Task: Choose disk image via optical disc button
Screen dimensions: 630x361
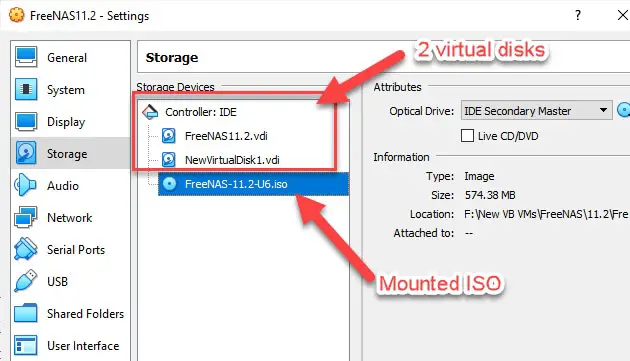Action: click(x=624, y=110)
